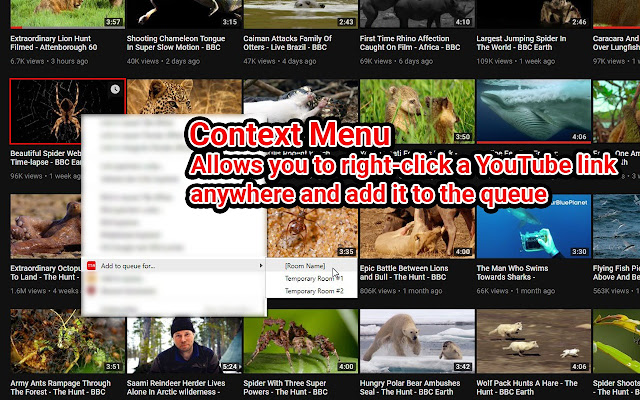Click the blurred orange icon below Add to queue
640x400 pixels.
pyautogui.click(x=91, y=279)
